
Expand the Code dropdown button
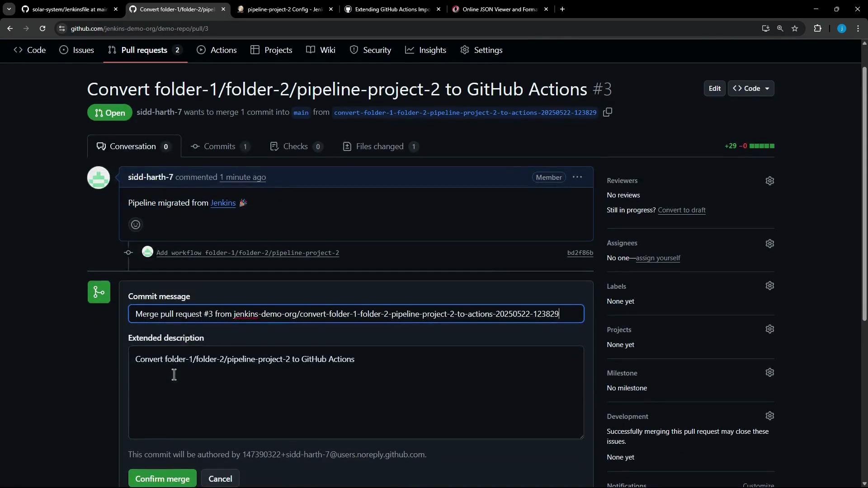[751, 89]
